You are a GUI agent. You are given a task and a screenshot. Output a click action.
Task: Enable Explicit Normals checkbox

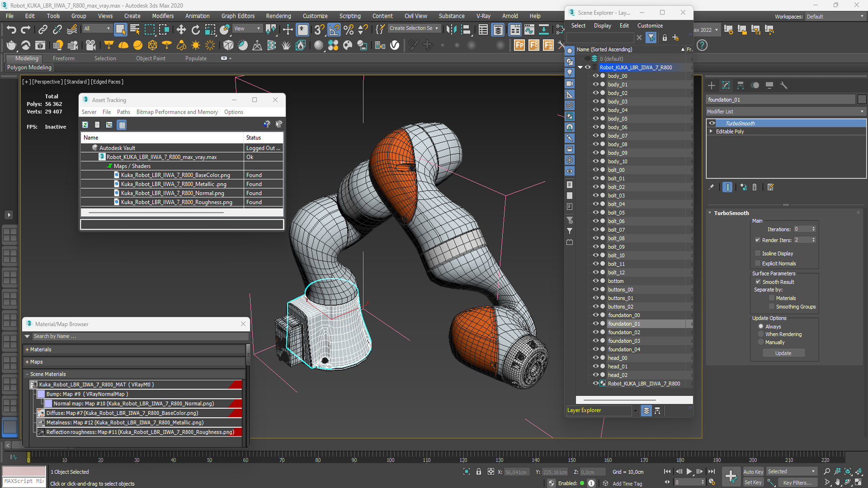point(758,263)
